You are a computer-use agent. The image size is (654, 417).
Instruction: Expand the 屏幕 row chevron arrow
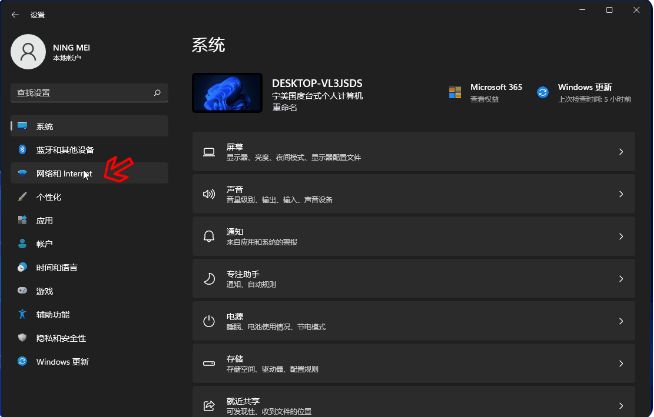pos(621,152)
